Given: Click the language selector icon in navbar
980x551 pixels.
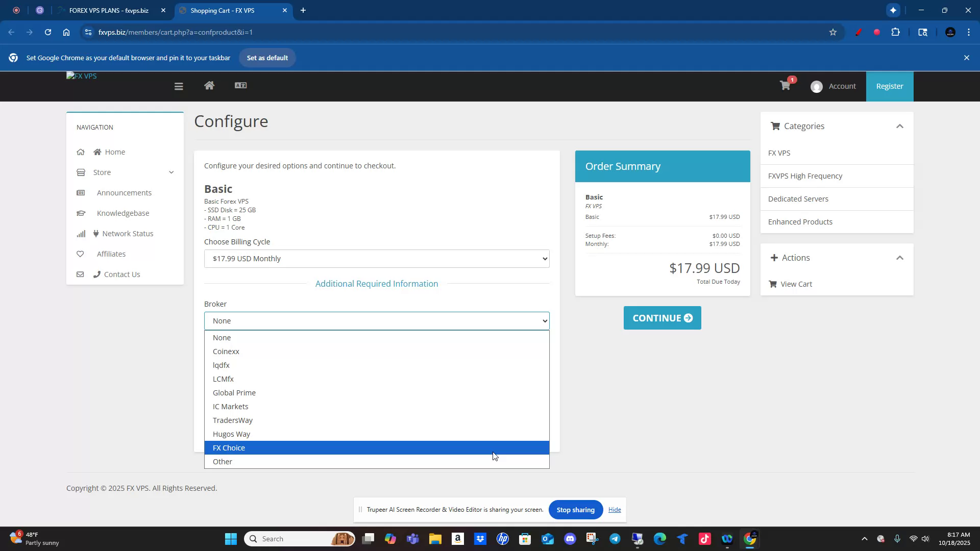Looking at the screenshot, I should tap(240, 86).
